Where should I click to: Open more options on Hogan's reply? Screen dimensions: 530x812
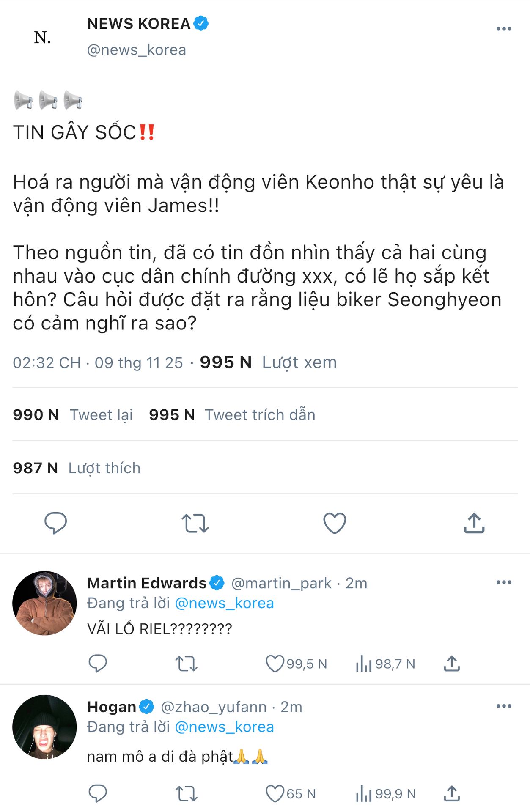coord(503,706)
